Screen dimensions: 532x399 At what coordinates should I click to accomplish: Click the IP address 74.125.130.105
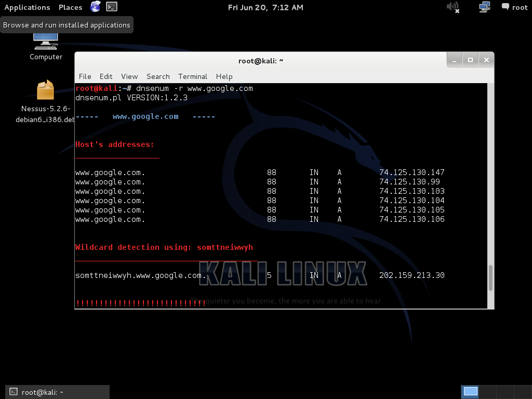(x=412, y=210)
